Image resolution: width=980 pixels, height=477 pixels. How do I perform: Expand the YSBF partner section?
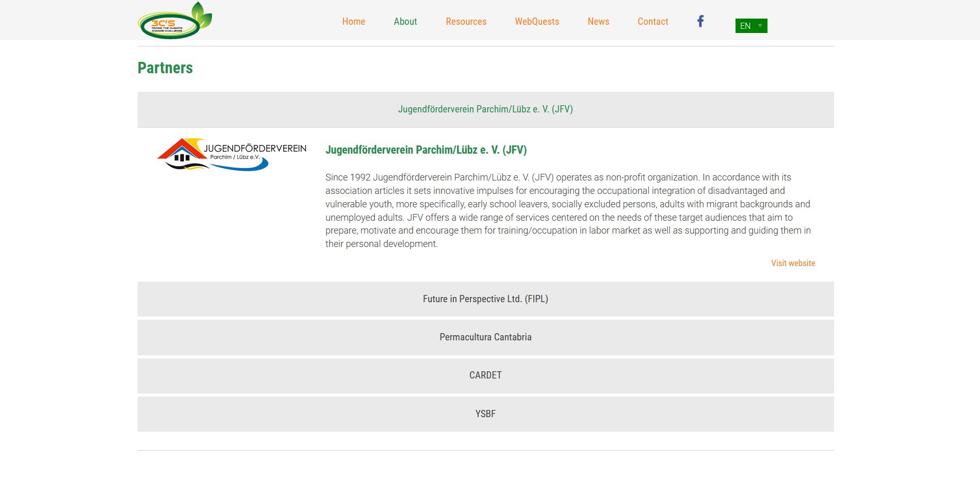[485, 414]
